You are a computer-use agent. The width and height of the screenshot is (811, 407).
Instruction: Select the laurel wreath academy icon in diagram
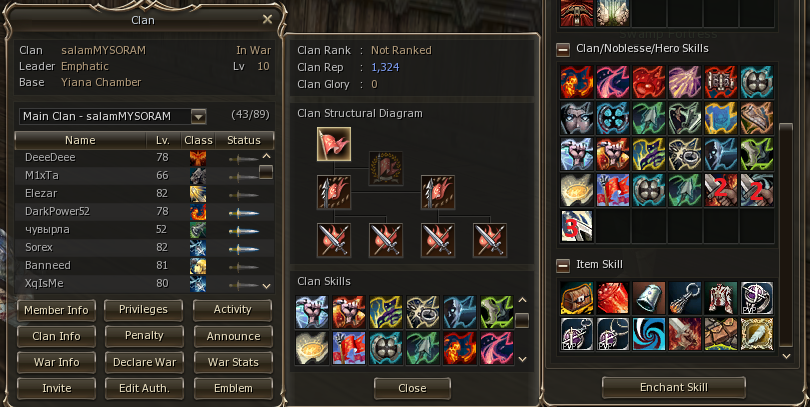(386, 169)
